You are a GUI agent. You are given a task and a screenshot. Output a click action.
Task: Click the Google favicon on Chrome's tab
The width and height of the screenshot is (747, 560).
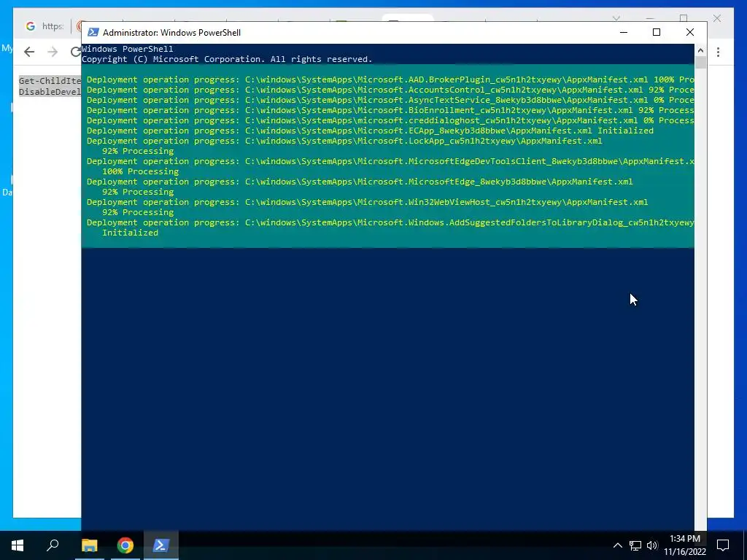click(31, 26)
